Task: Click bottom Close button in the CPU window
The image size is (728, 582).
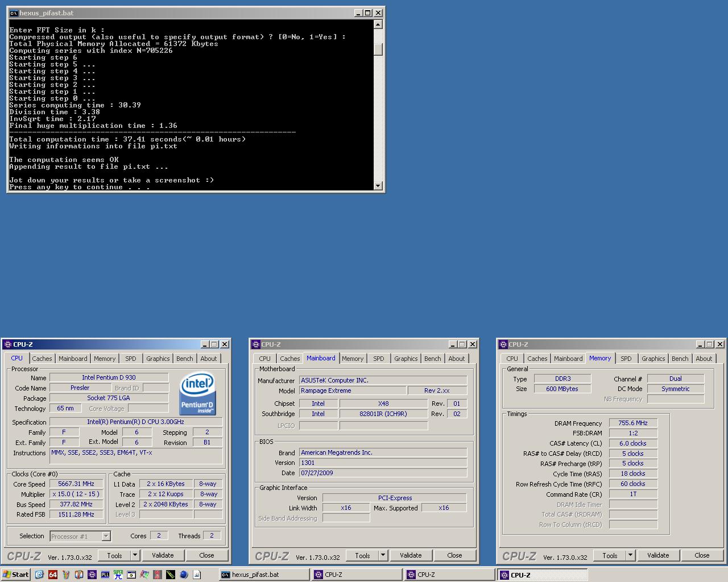Action: tap(207, 555)
